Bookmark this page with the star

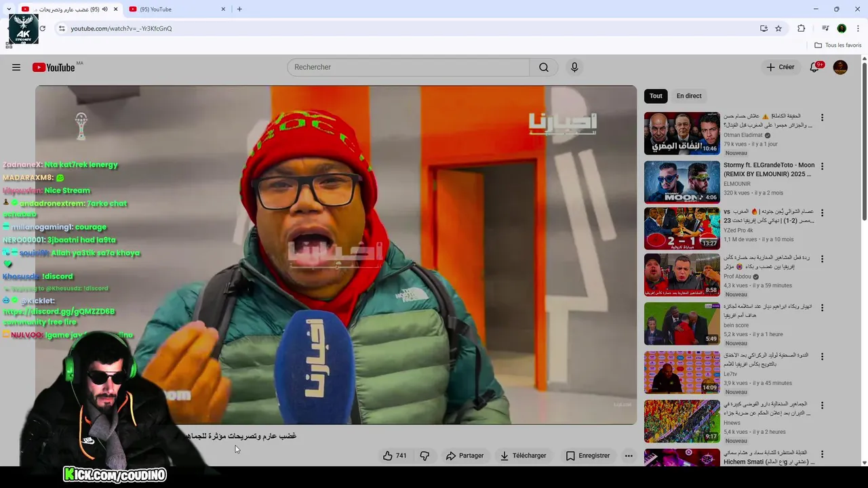(778, 28)
